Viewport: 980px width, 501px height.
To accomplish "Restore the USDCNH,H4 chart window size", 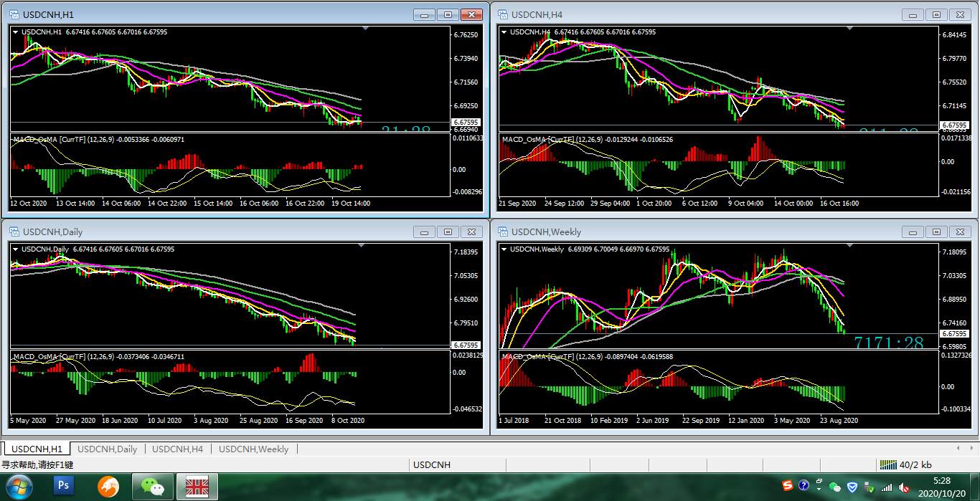I will (x=936, y=14).
